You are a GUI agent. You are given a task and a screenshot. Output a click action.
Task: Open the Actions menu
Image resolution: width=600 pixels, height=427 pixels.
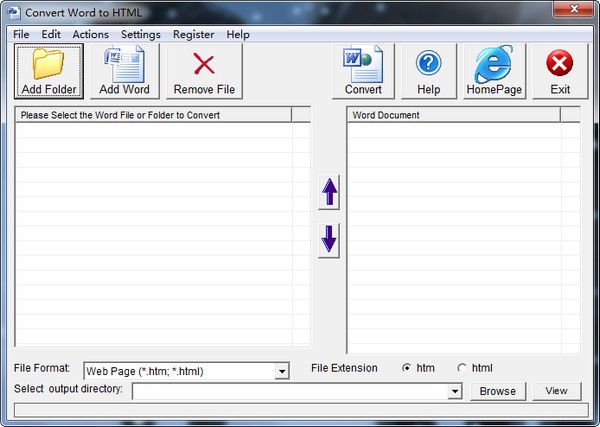91,34
